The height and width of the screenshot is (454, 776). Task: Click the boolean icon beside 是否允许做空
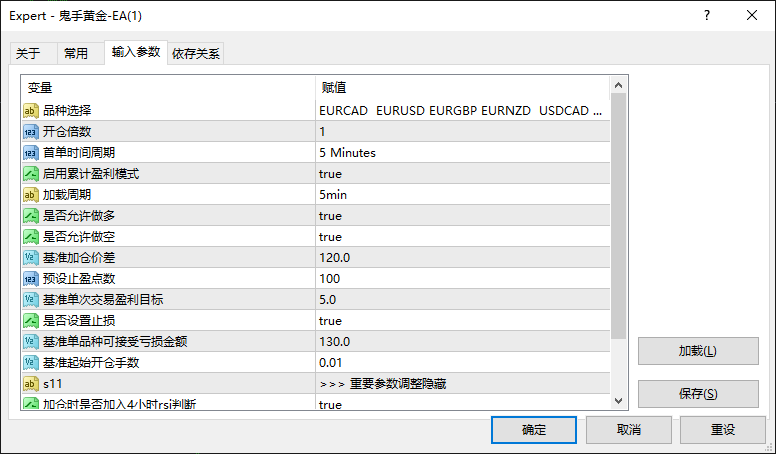click(x=31, y=237)
